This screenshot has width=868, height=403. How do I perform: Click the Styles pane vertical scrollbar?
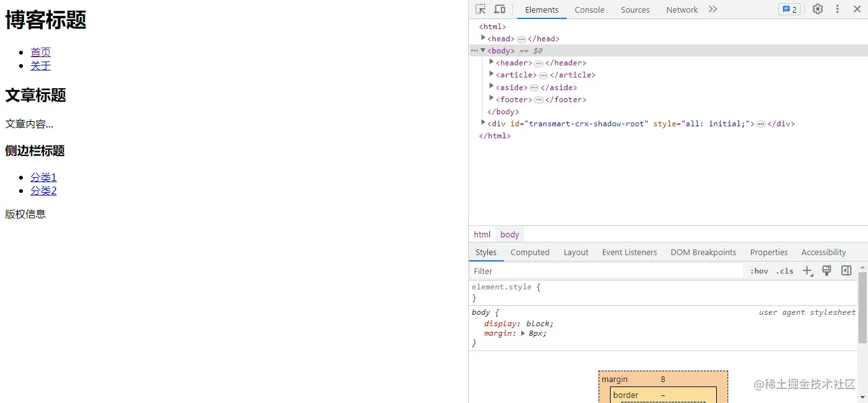coord(862,308)
